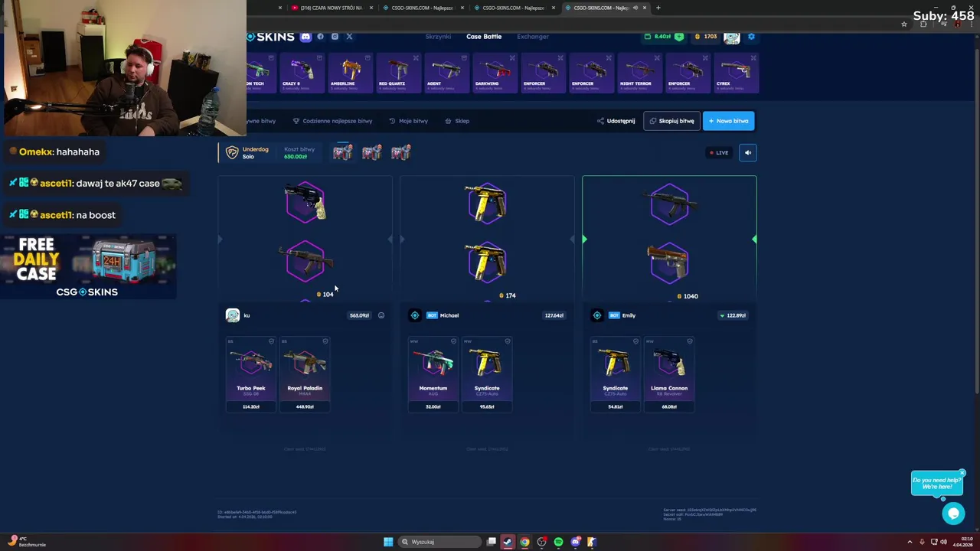
Task: Click player ku's avatar
Action: (x=233, y=315)
